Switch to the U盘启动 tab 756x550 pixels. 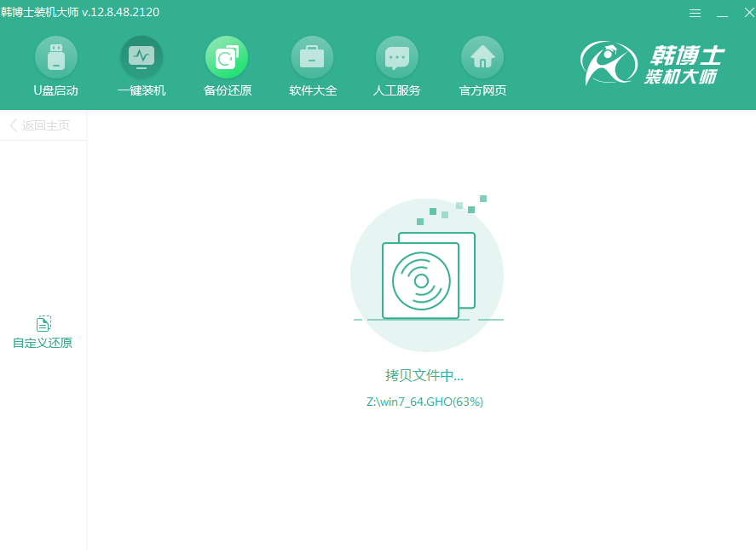(56, 67)
